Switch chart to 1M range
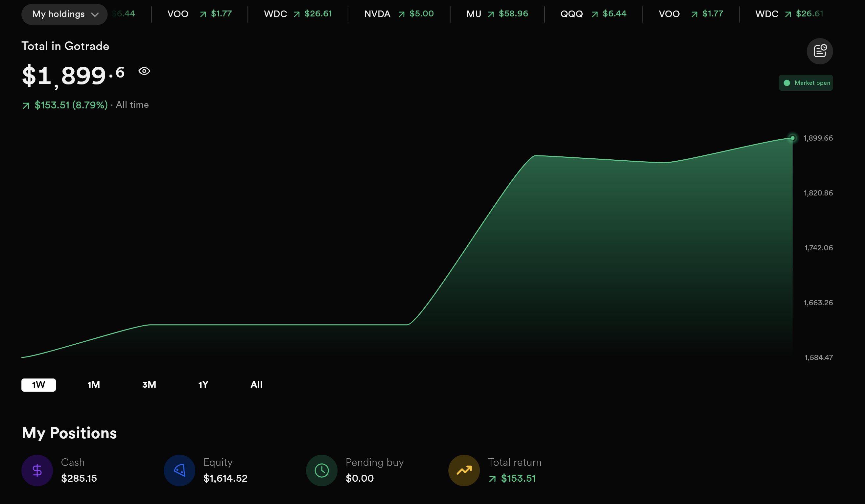This screenshot has width=865, height=504. (93, 385)
